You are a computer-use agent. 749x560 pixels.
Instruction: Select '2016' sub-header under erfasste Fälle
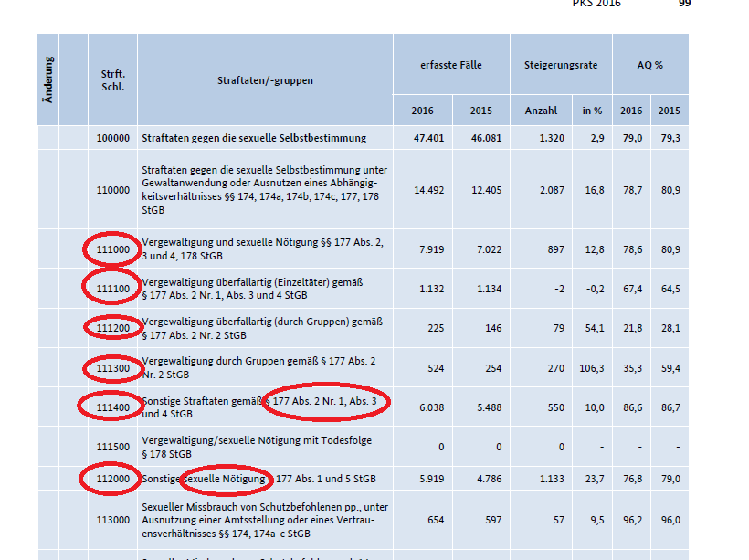[x=422, y=111]
